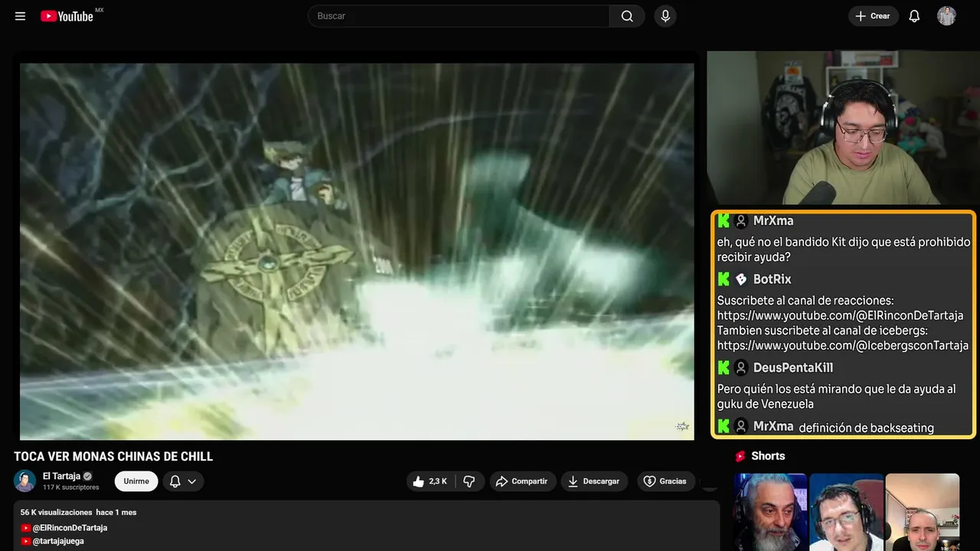Viewport: 980px width, 551px height.
Task: Click the Unirme membership button
Action: 136,481
